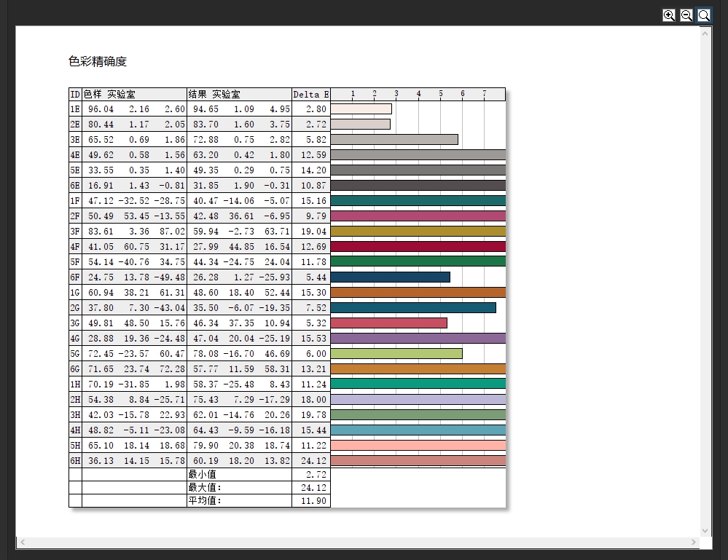The width and height of the screenshot is (728, 560).
Task: Select the highlighted Fit Zoom magnifier icon
Action: point(703,15)
